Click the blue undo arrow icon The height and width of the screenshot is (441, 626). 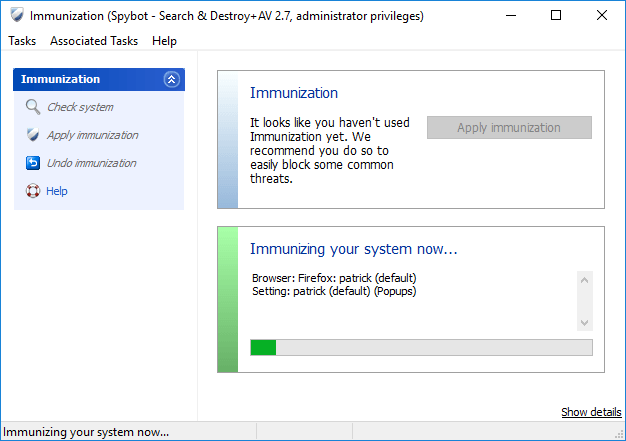pos(33,163)
